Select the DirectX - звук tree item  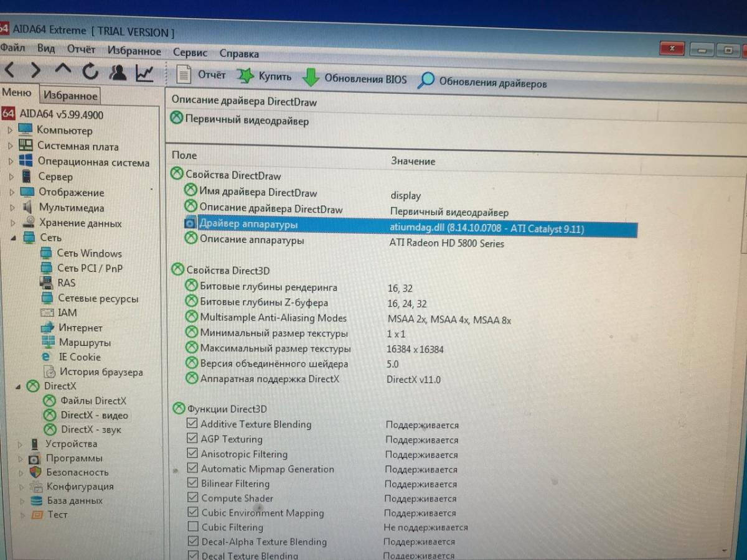(x=91, y=429)
